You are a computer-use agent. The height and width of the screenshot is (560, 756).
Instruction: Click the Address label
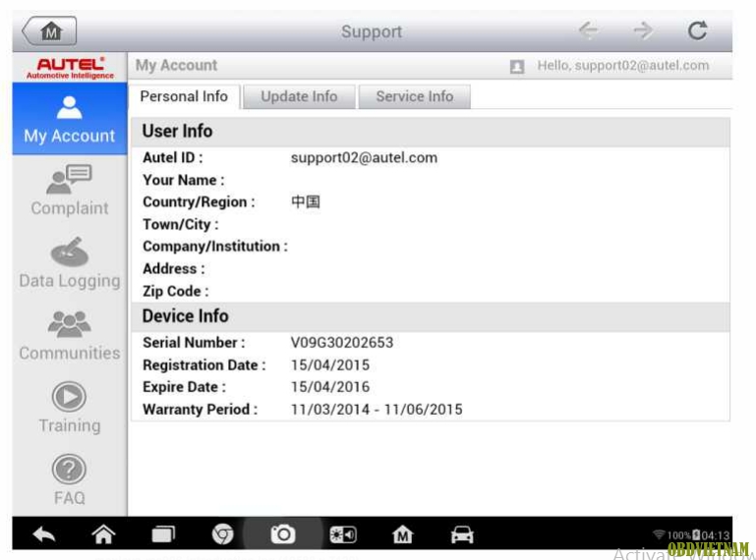coord(174,268)
